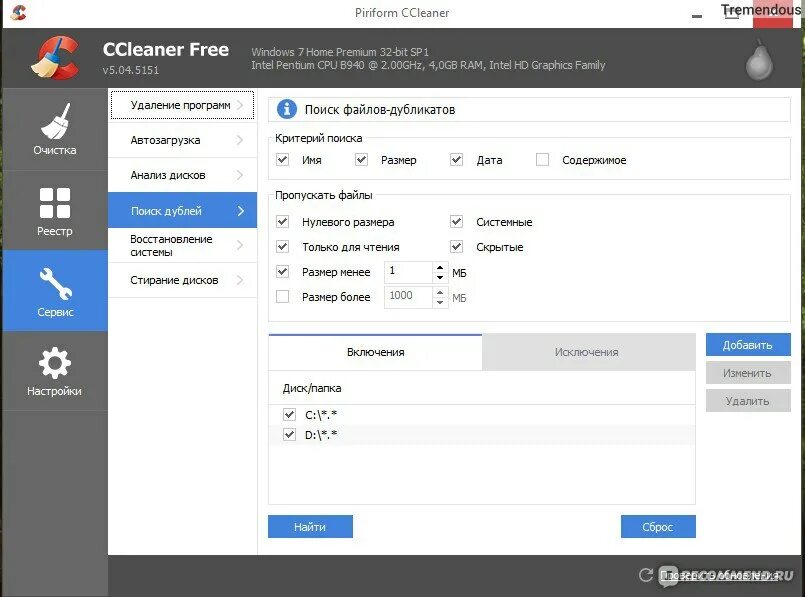Image resolution: width=805 pixels, height=597 pixels.
Task: Uncheck the D:\*.* drive entry
Action: 290,435
